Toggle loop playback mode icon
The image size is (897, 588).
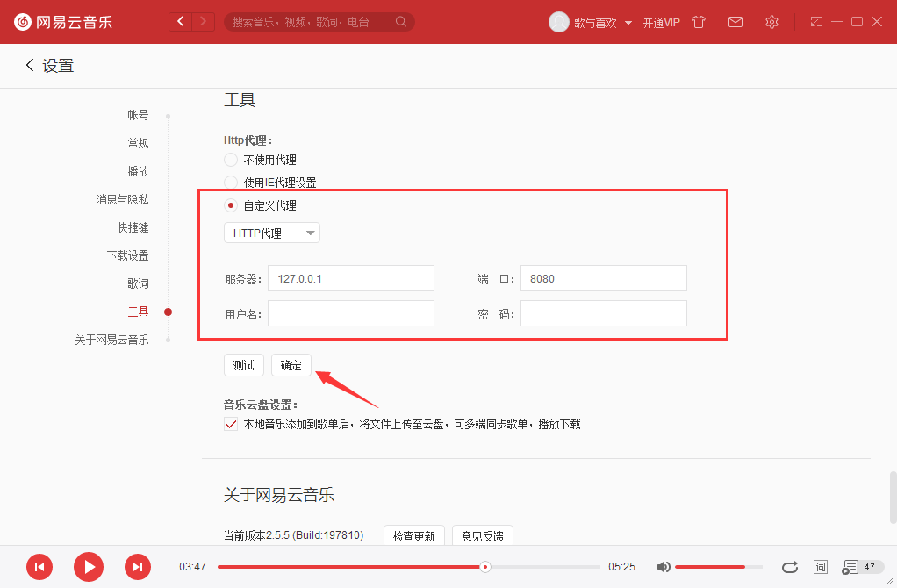point(790,567)
